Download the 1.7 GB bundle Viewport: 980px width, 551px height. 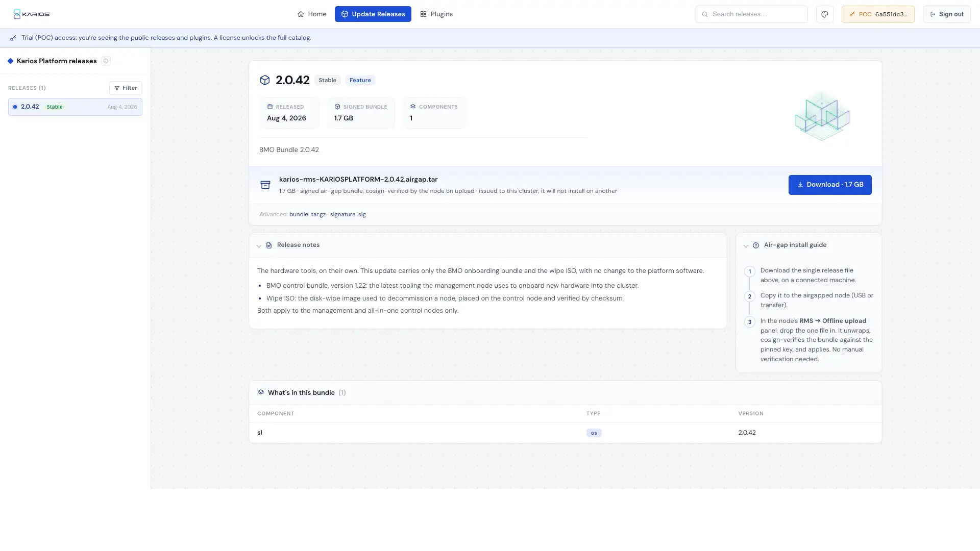(830, 185)
